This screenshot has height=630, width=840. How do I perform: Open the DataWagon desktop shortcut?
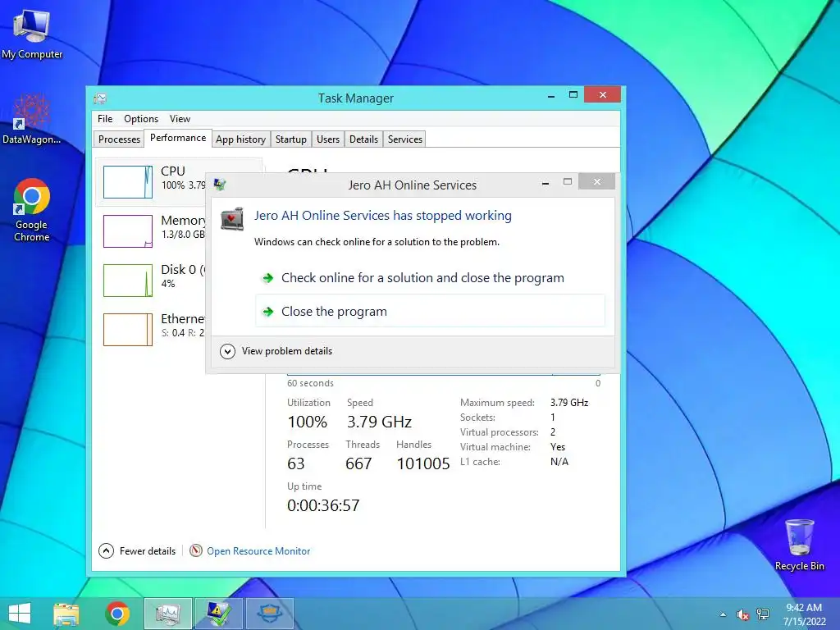pos(32,120)
